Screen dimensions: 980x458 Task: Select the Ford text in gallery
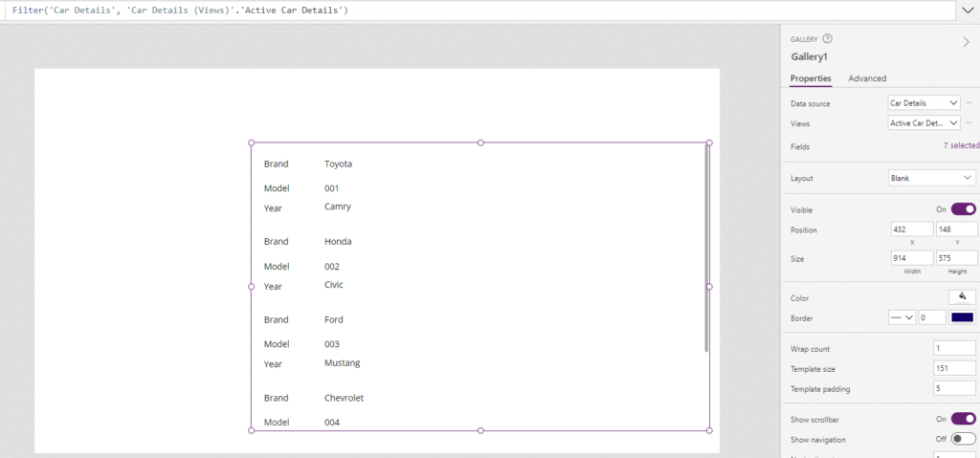click(334, 319)
